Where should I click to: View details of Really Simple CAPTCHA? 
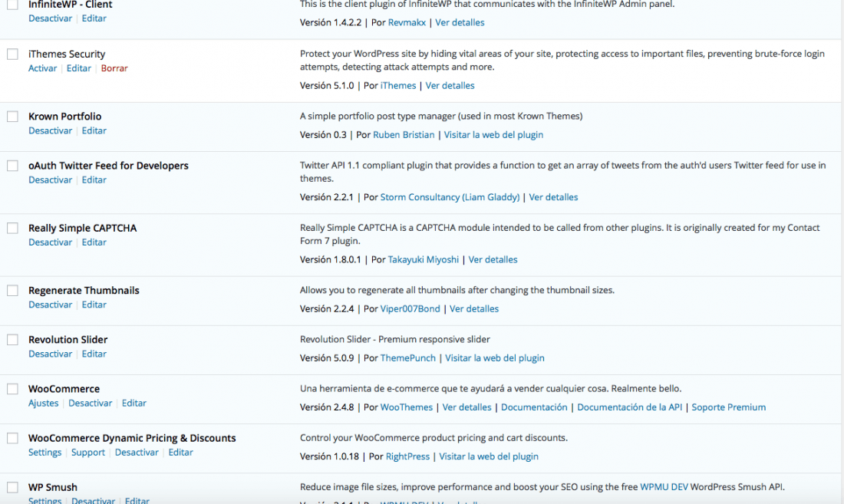click(493, 260)
